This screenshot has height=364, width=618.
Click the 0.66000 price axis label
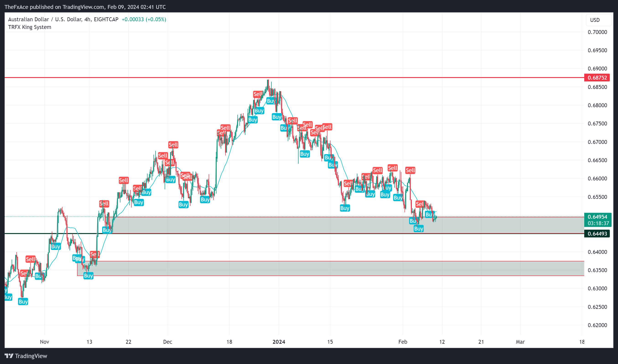click(597, 179)
